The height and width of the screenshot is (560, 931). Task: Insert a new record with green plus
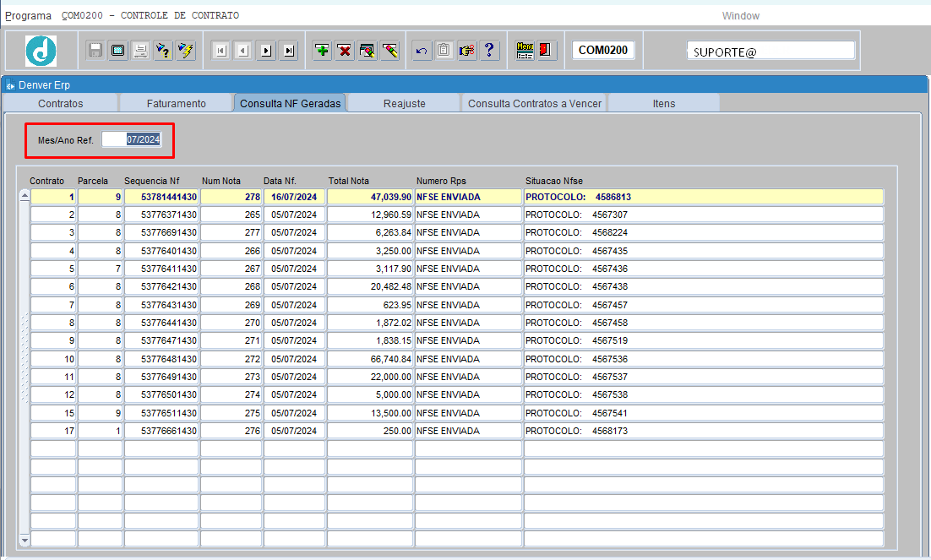click(322, 51)
